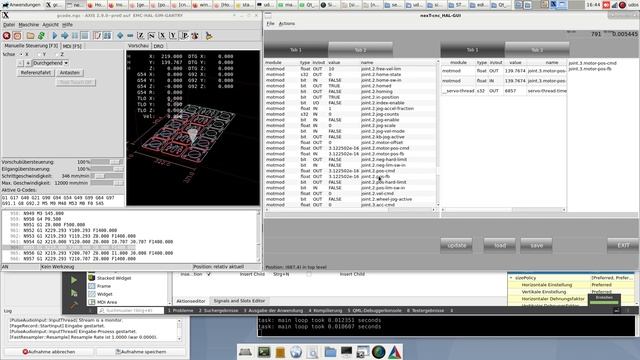The image size is (640, 360).
Task: Toggle the AXIS emergency stop button
Action: 7,36
